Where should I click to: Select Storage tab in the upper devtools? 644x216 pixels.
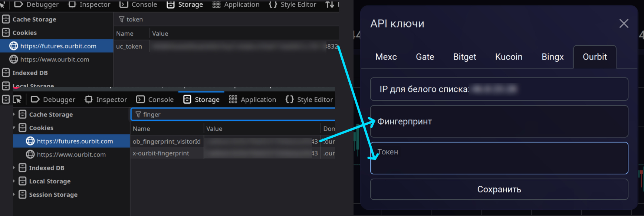tap(185, 5)
